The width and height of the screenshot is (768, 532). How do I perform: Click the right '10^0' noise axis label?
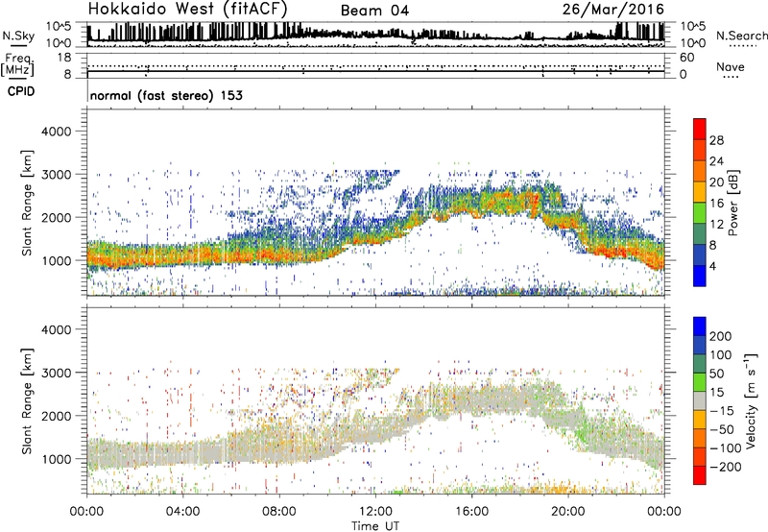tap(692, 43)
